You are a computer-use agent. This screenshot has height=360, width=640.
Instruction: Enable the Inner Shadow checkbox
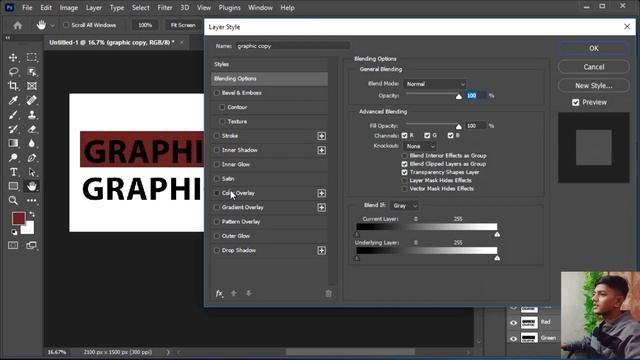pos(217,150)
